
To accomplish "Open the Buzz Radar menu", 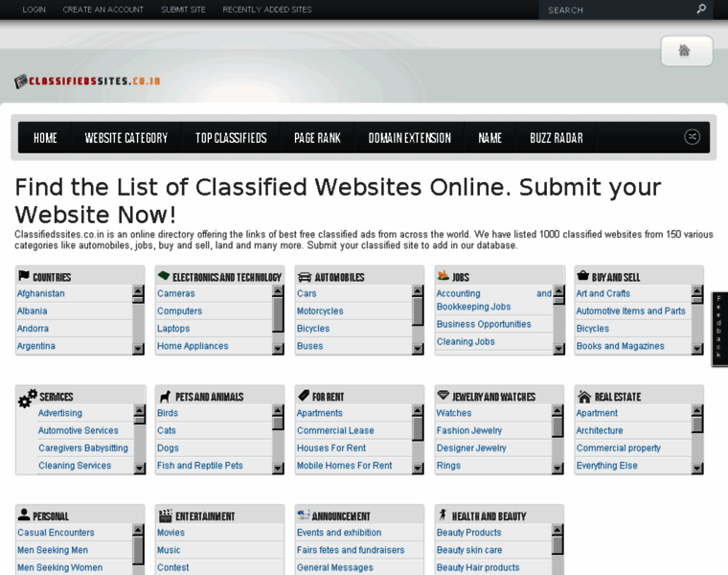I will [x=557, y=137].
